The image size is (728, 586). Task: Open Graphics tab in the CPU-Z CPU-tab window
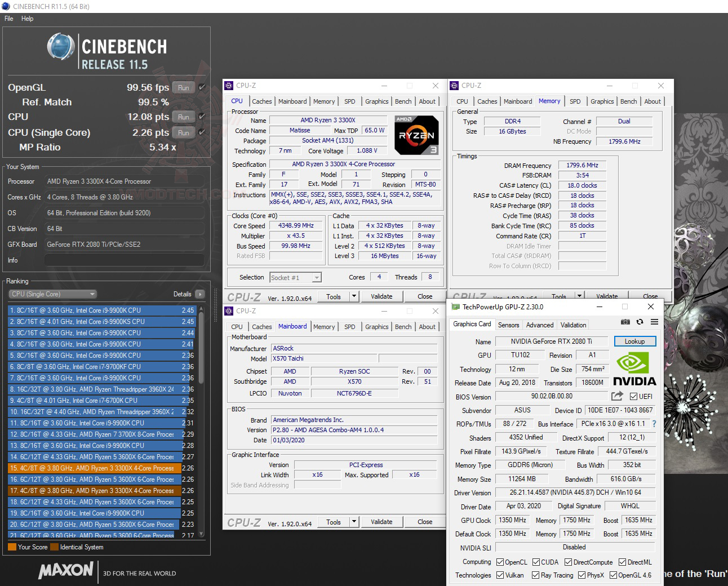[377, 101]
